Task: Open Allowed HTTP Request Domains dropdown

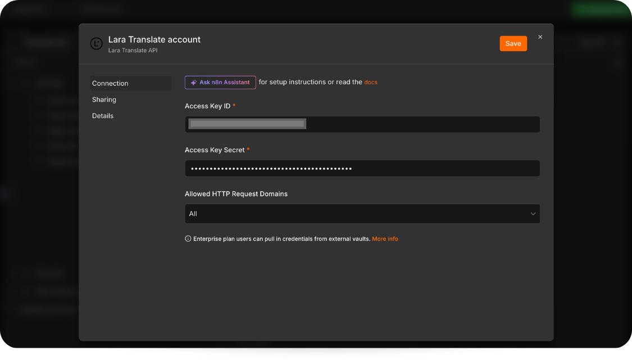Action: coord(362,213)
